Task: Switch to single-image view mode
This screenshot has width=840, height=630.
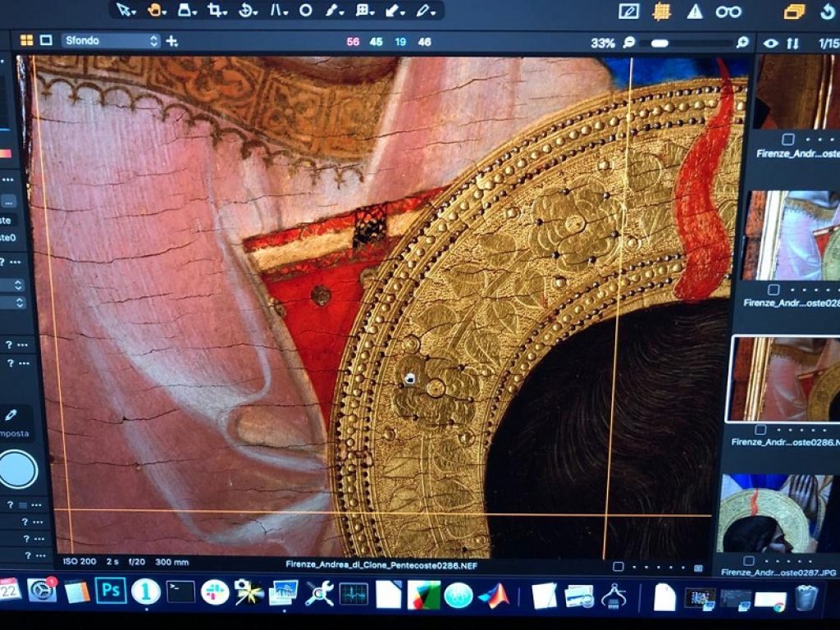Action: pyautogui.click(x=46, y=40)
